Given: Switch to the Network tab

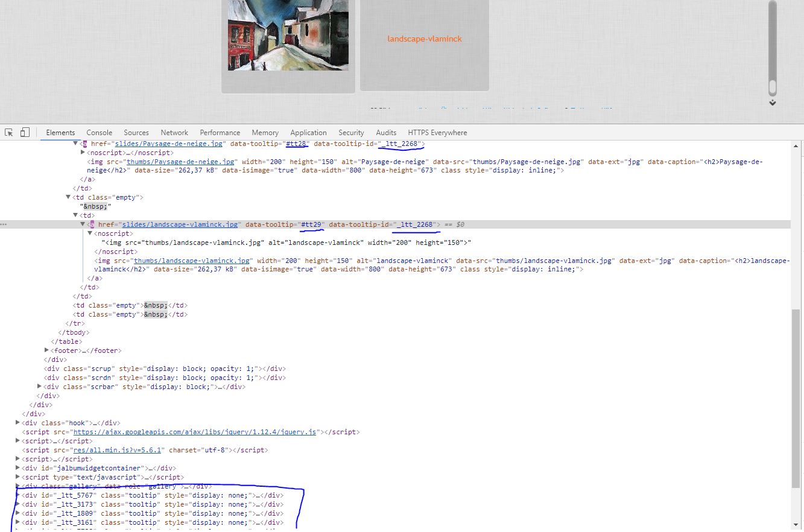Looking at the screenshot, I should (174, 133).
